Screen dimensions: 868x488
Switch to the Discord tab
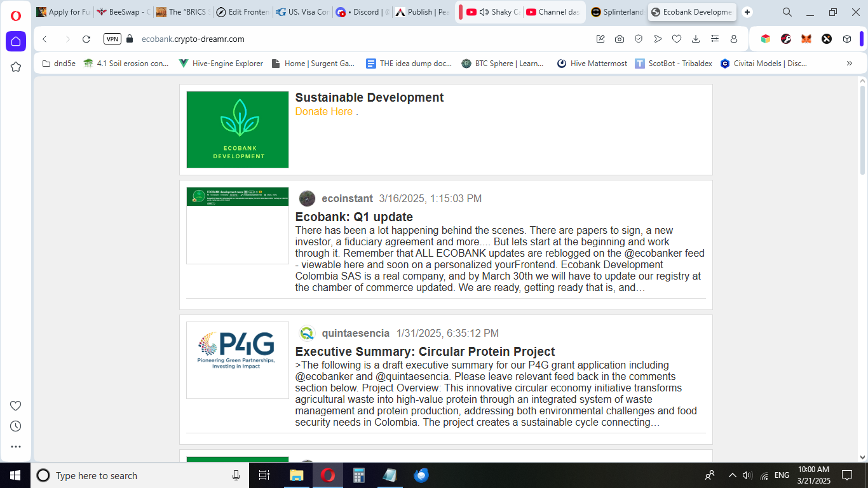[x=363, y=12]
